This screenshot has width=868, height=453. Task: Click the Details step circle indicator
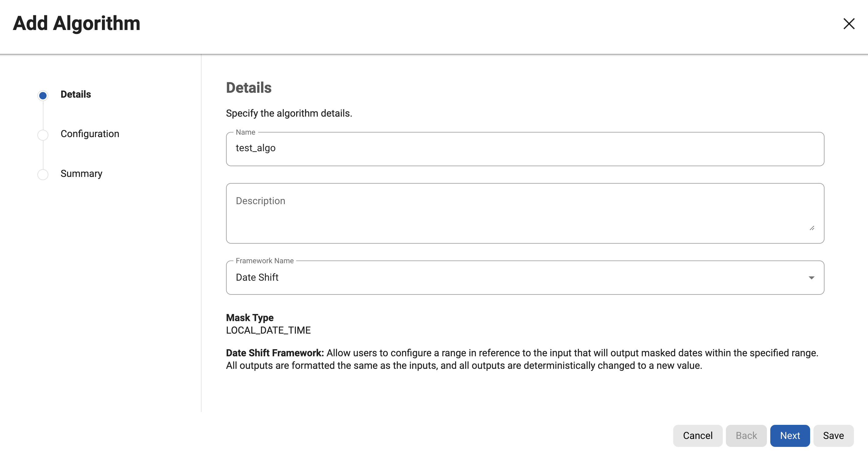tap(43, 96)
